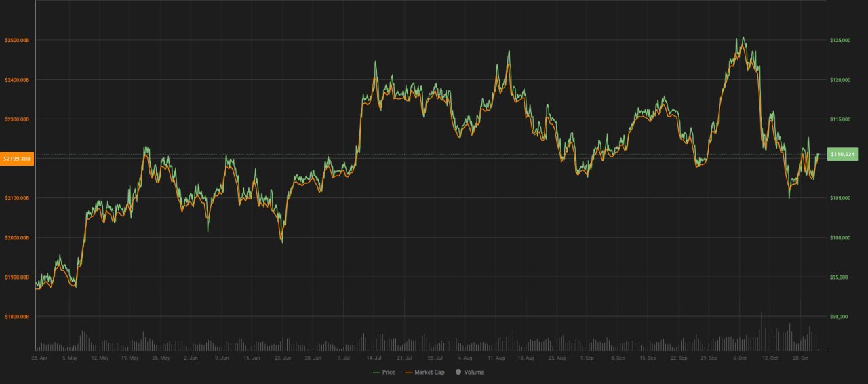Click the orange $2199.30B market cap tag

tap(16, 159)
